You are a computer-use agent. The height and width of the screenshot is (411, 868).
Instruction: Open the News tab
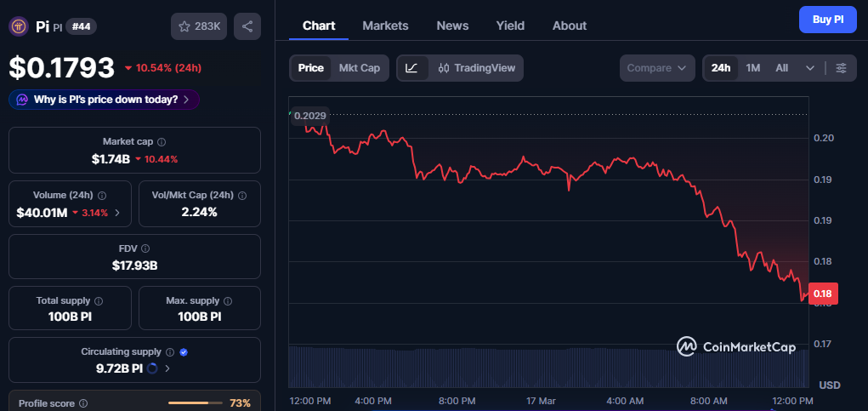point(452,26)
